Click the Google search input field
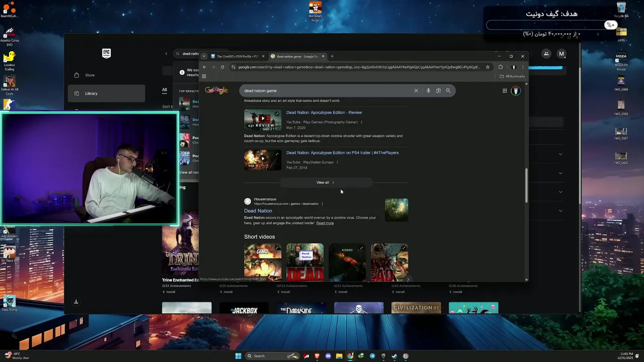Screen dimensions: 644x362 pyautogui.click(x=327, y=90)
